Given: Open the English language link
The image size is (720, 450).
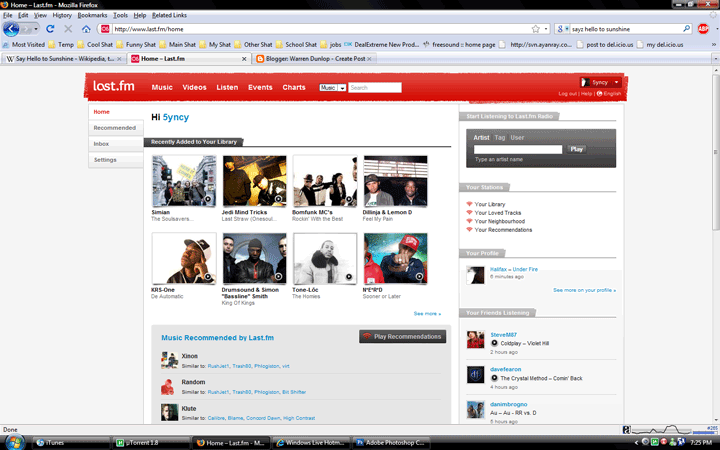Looking at the screenshot, I should pyautogui.click(x=609, y=94).
